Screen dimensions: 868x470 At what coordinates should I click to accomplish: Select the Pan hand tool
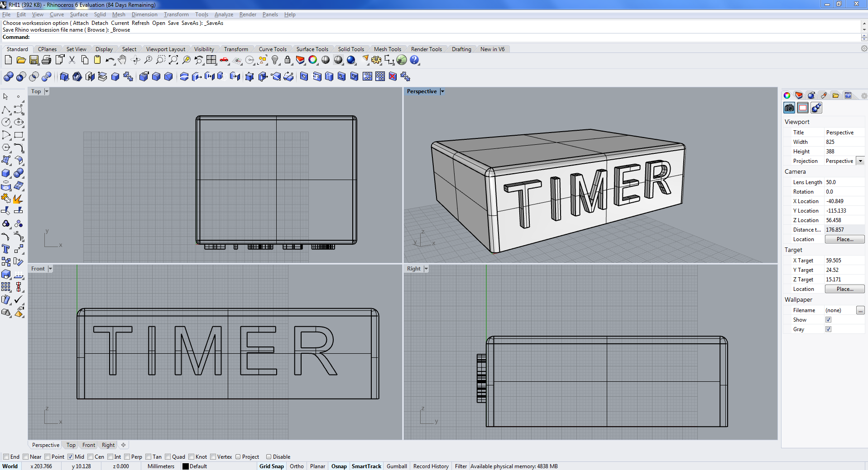point(122,60)
